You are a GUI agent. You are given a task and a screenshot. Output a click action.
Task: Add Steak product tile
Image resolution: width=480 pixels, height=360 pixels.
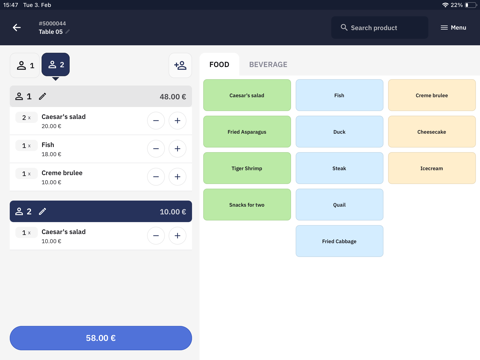339,168
